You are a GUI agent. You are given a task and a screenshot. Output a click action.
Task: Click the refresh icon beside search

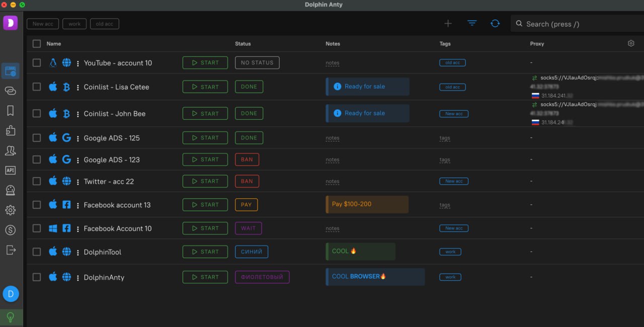point(495,24)
